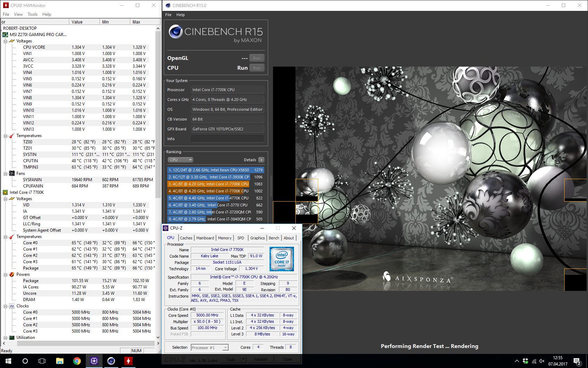Open the Processor #1 selection dropdown
This screenshot has width=588, height=368.
pyautogui.click(x=210, y=348)
